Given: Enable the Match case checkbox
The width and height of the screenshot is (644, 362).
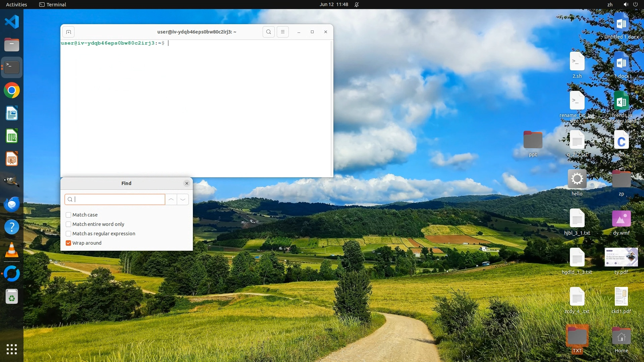Looking at the screenshot, I should pyautogui.click(x=68, y=215).
